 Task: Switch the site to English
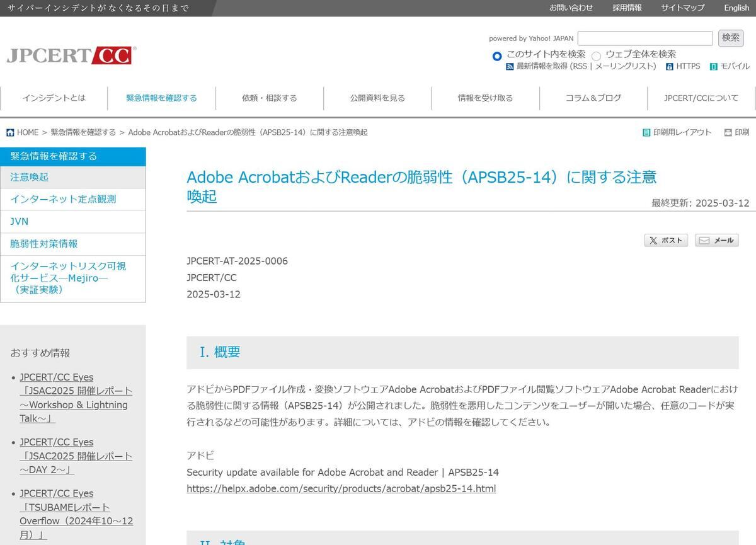736,8
